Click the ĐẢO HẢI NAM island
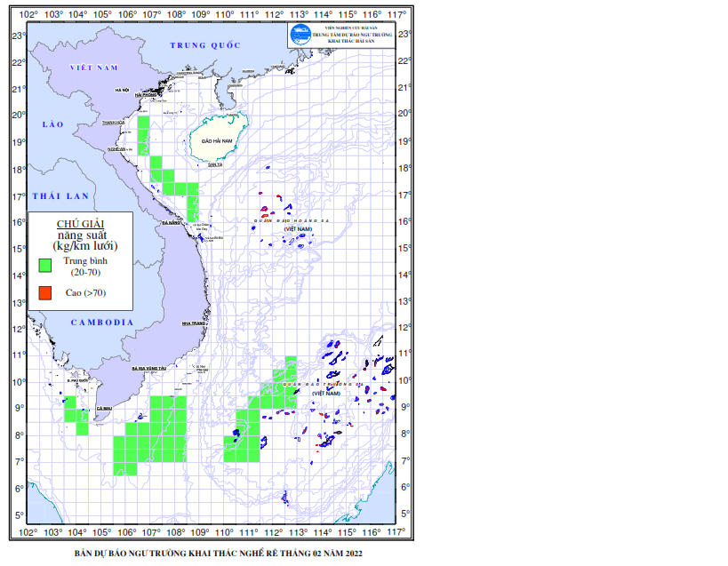This screenshot has width=728, height=566. [218, 139]
